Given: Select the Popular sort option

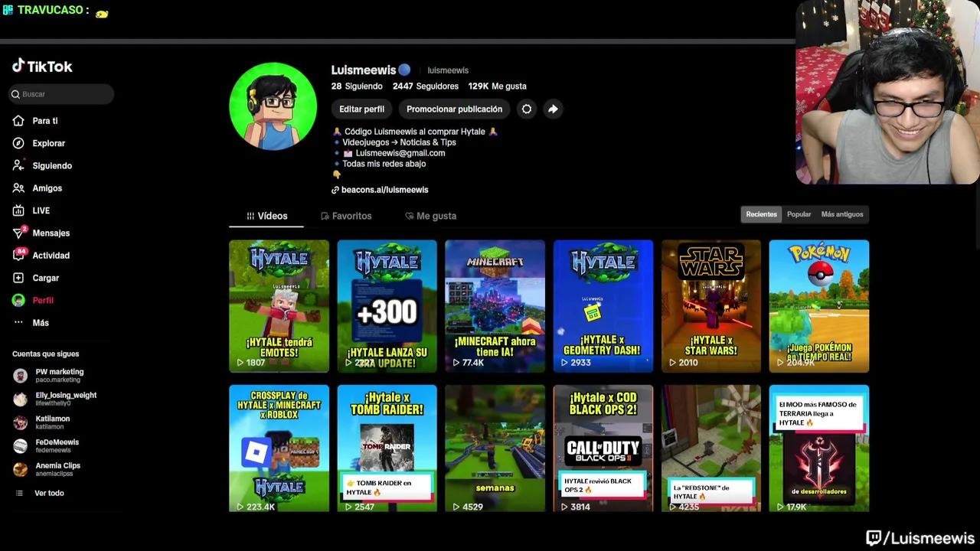Looking at the screenshot, I should pyautogui.click(x=799, y=214).
